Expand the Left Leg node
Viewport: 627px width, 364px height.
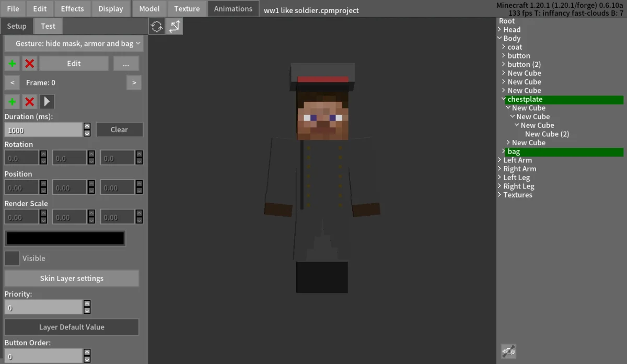pos(500,178)
